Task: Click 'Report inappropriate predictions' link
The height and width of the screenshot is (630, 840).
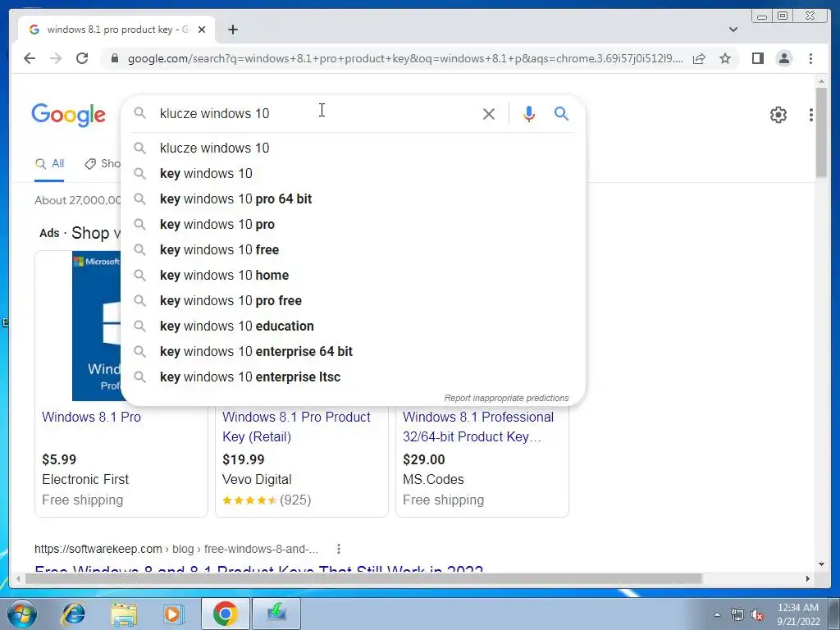Action: pos(506,398)
